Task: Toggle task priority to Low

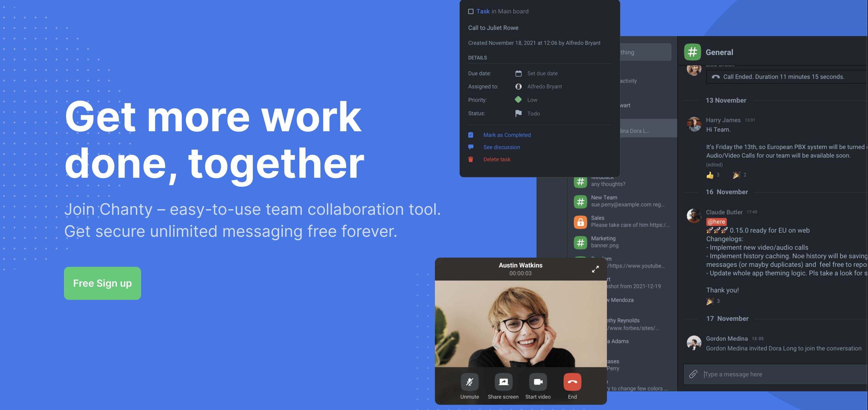Action: tap(526, 100)
